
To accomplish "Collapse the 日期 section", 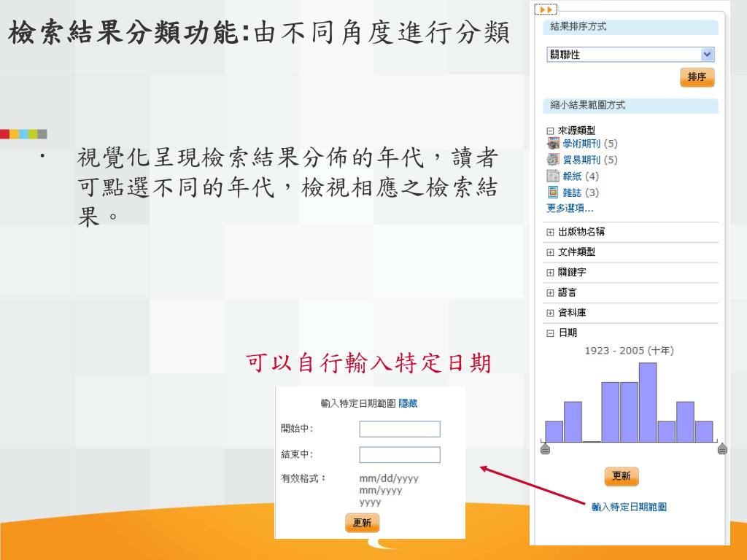I will (550, 333).
